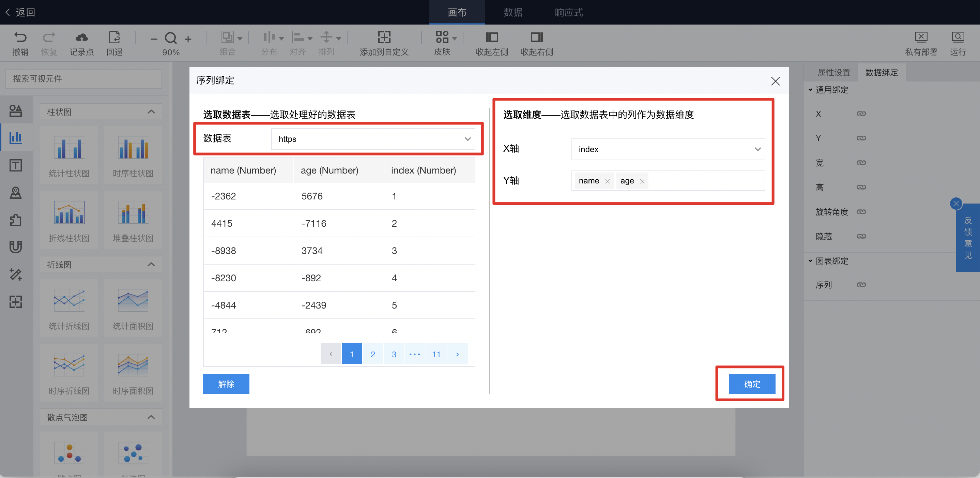The image size is (980, 478).
Task: Click the link icon next to X
Action: (861, 114)
